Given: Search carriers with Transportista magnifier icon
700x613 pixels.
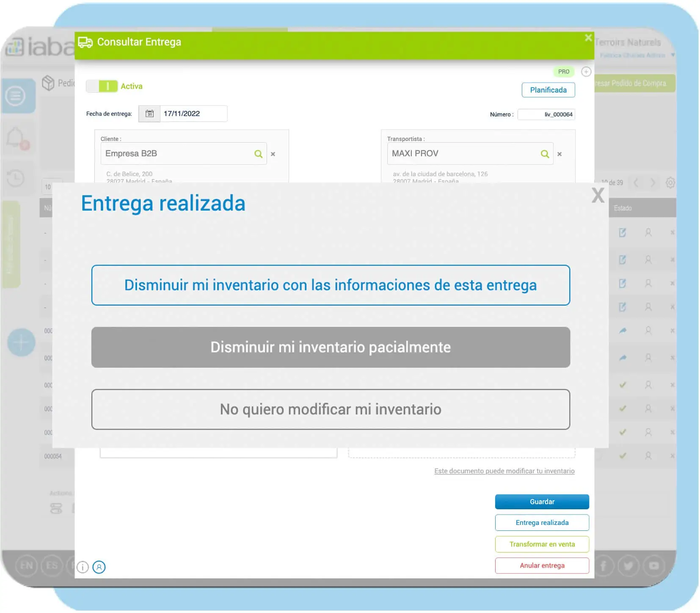Looking at the screenshot, I should pos(545,154).
